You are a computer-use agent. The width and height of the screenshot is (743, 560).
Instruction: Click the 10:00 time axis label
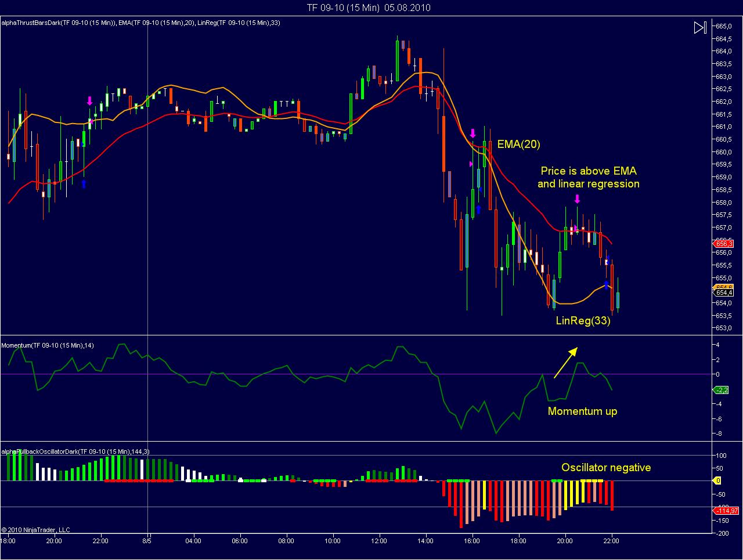point(333,541)
